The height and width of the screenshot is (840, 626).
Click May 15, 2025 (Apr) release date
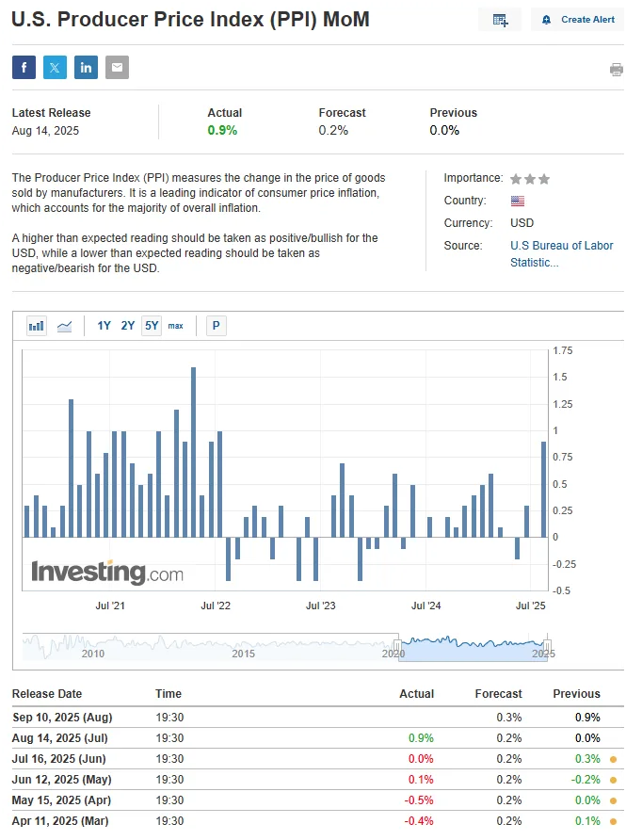[x=61, y=800]
